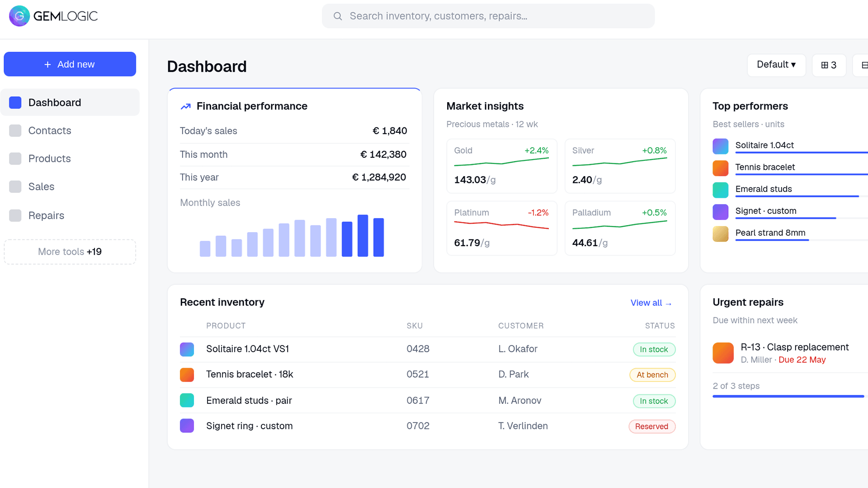This screenshot has width=868, height=488.
Task: Open the Default view dropdown
Action: pos(776,65)
